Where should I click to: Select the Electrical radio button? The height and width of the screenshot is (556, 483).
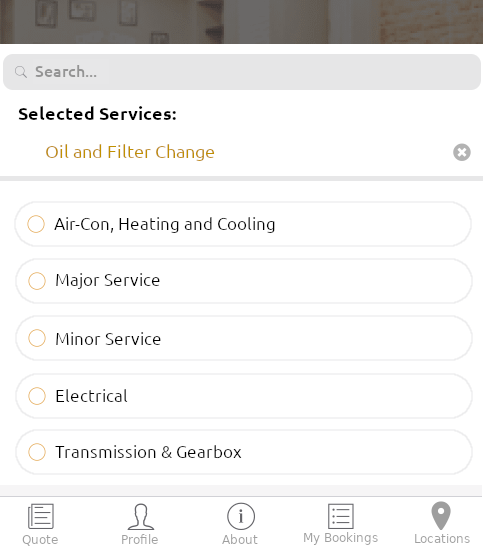click(x=37, y=396)
